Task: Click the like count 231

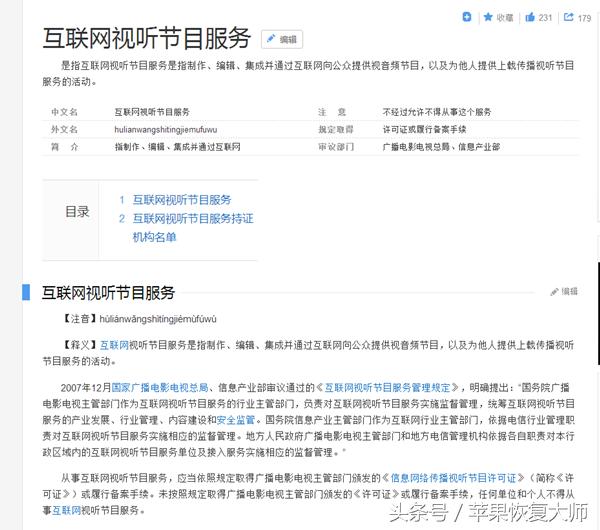Action: pos(545,18)
